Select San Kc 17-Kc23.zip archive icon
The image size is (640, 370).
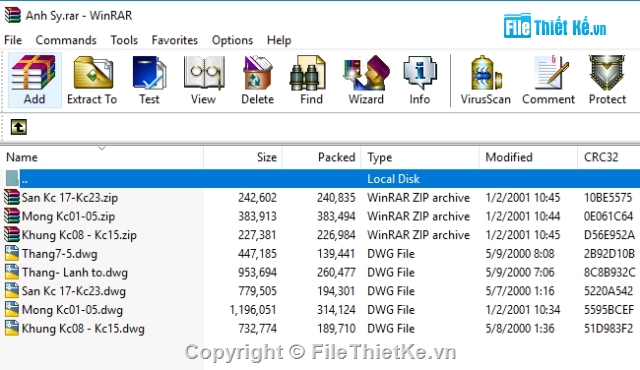(12, 197)
